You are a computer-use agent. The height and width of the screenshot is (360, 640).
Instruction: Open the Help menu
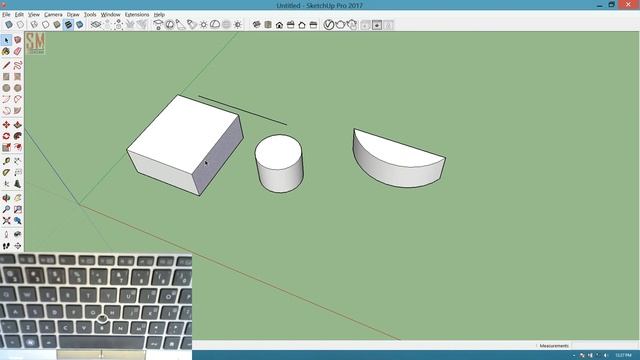tap(159, 14)
